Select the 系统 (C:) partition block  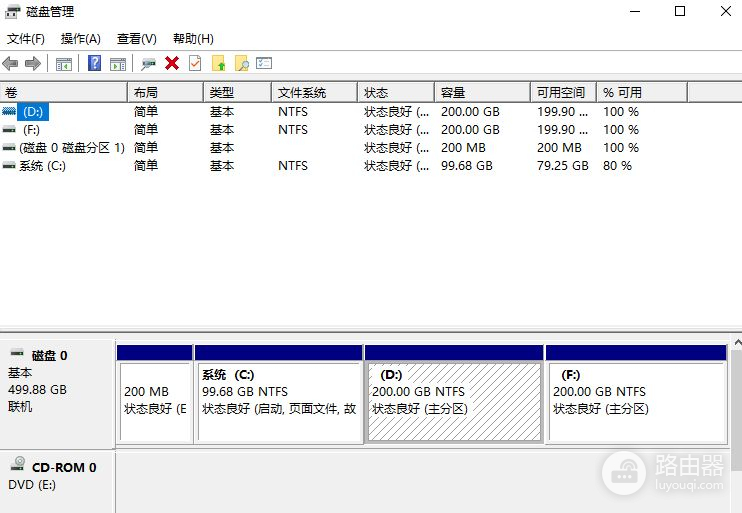[279, 400]
